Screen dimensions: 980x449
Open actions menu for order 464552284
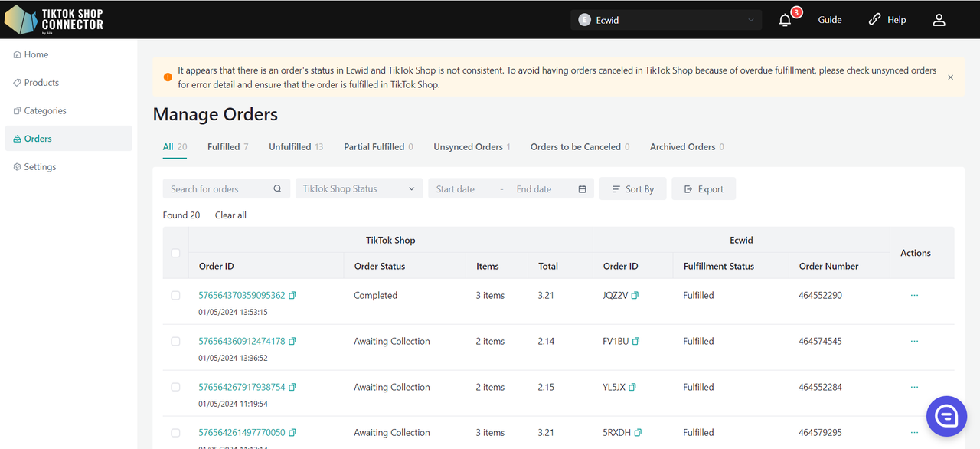tap(914, 387)
